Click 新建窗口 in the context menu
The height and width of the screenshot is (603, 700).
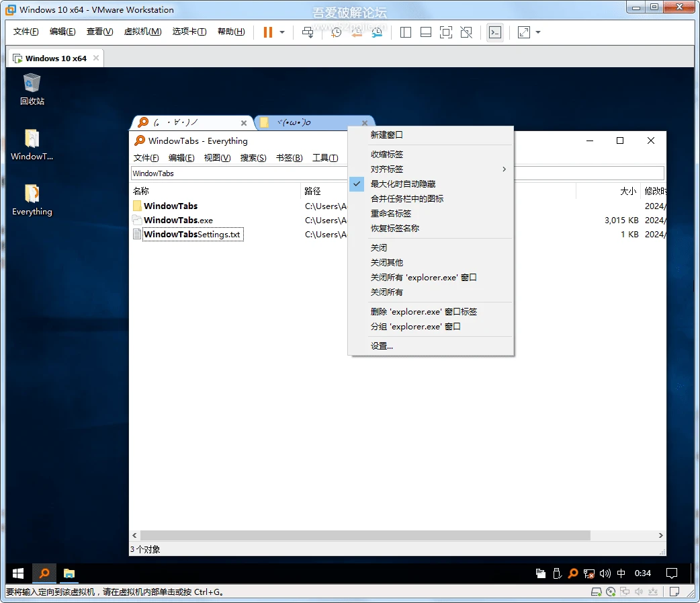[x=386, y=134]
